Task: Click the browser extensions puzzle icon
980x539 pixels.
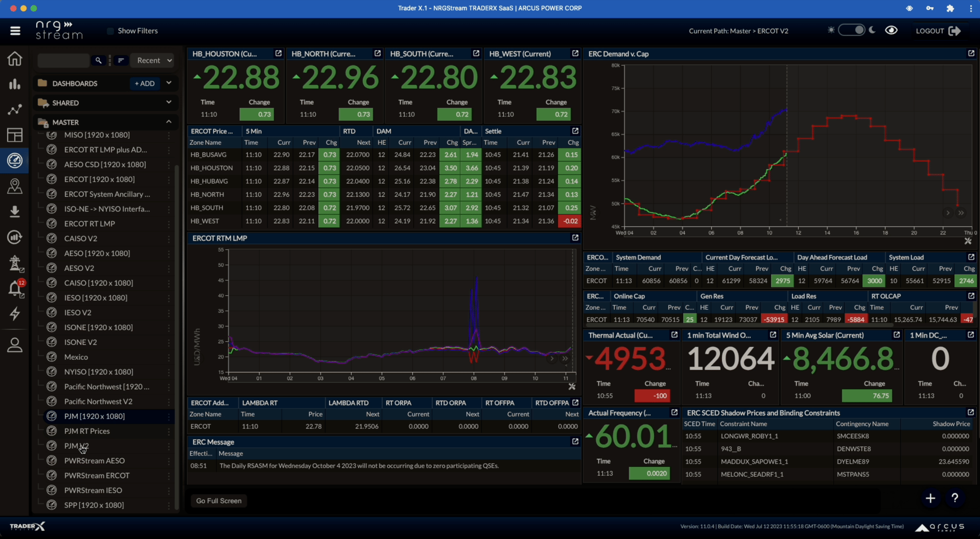Action: pos(950,8)
